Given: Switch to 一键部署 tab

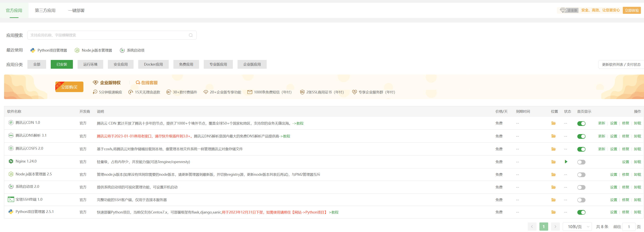Looking at the screenshot, I should 76,11.
